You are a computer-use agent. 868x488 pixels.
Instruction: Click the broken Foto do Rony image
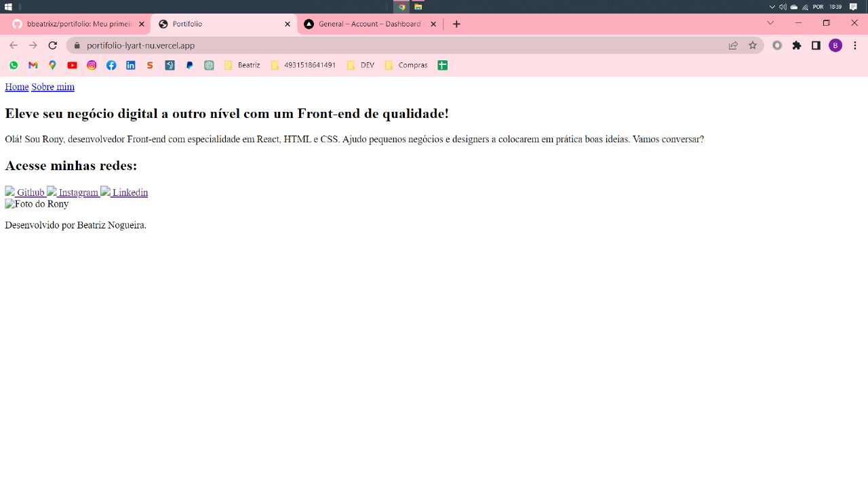(x=37, y=204)
